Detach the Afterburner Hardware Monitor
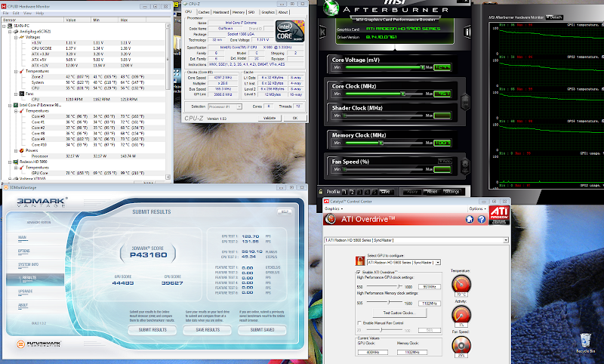 [x=554, y=17]
